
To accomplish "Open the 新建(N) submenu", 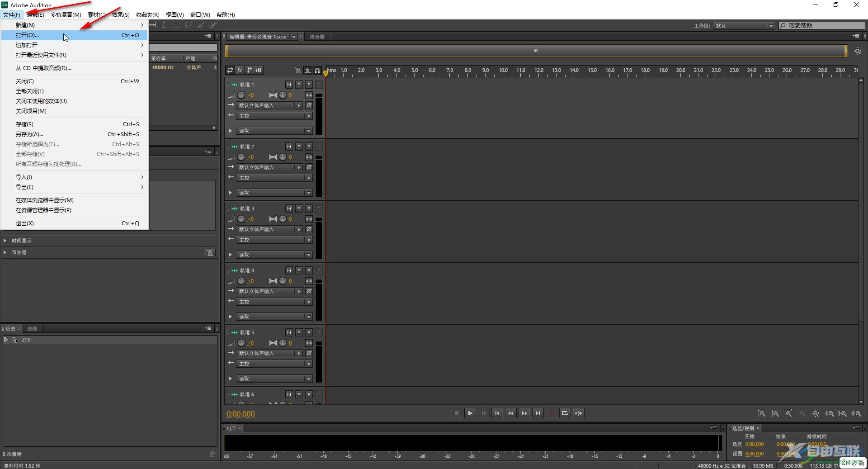I will click(74, 25).
